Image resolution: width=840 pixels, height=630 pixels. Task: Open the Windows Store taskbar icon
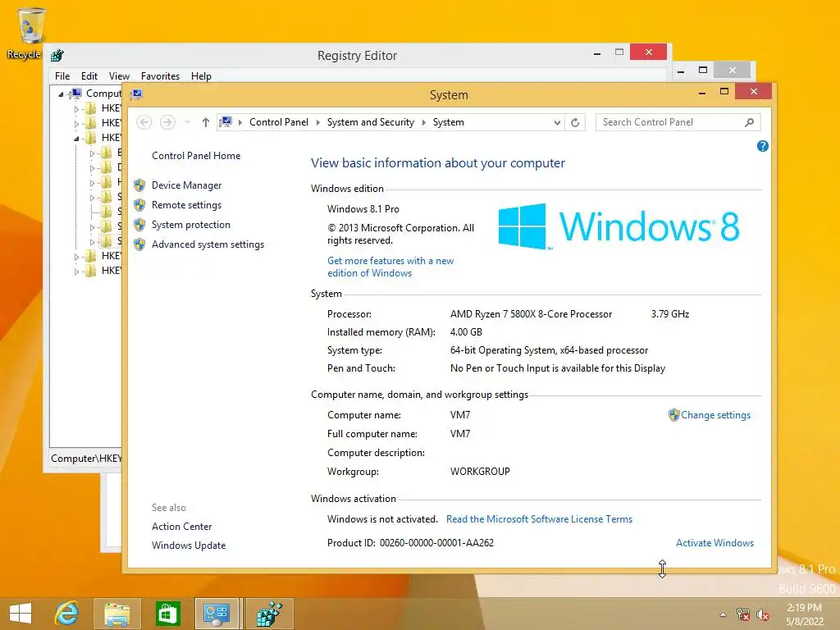coord(167,614)
